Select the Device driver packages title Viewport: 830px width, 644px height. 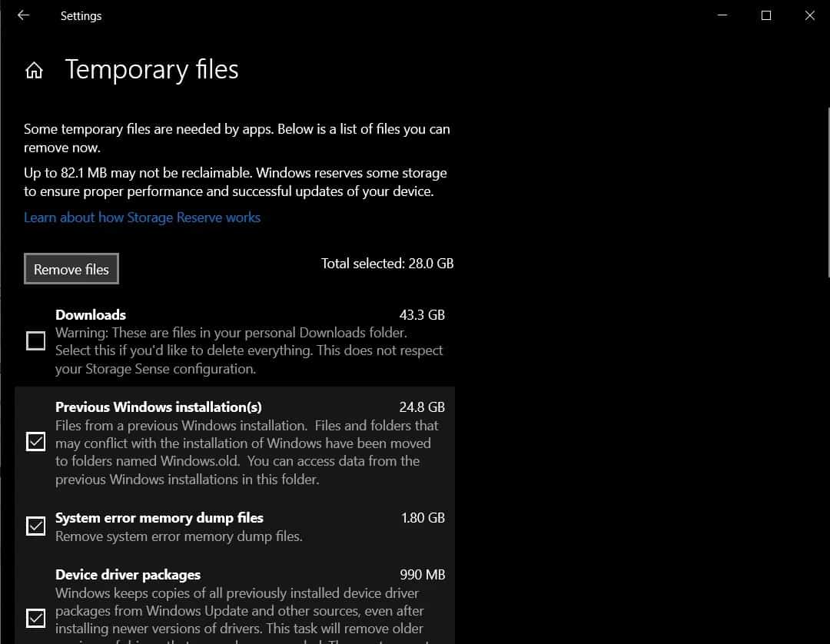tap(128, 575)
